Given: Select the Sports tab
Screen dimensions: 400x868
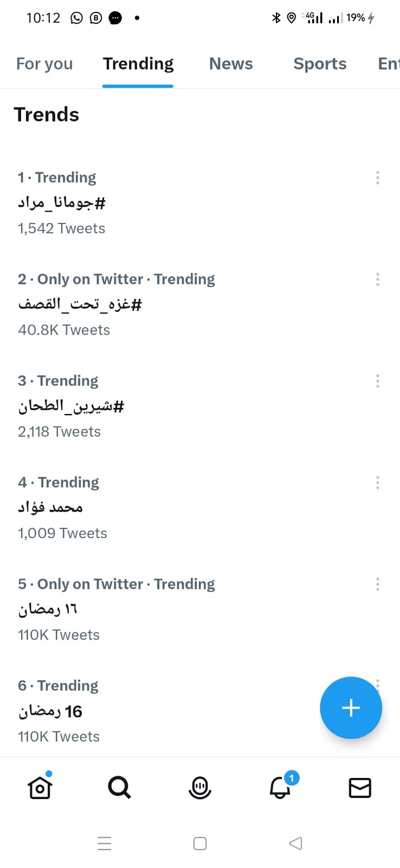Looking at the screenshot, I should [320, 64].
